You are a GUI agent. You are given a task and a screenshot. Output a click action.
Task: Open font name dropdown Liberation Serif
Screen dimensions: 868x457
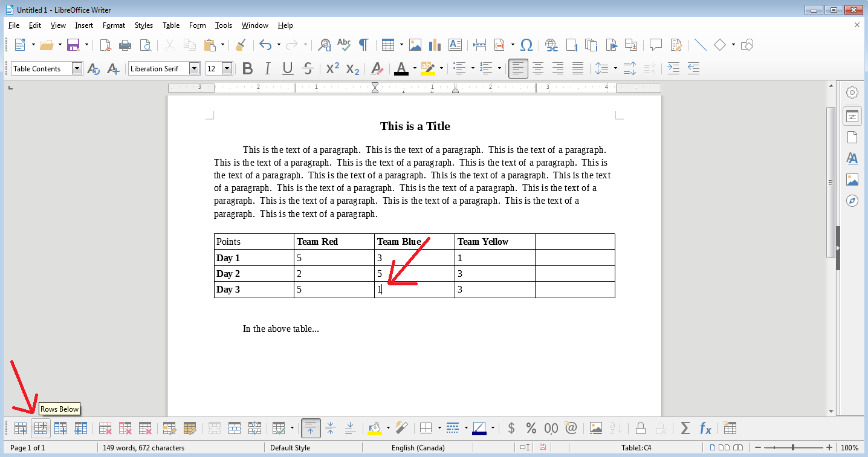tap(194, 68)
